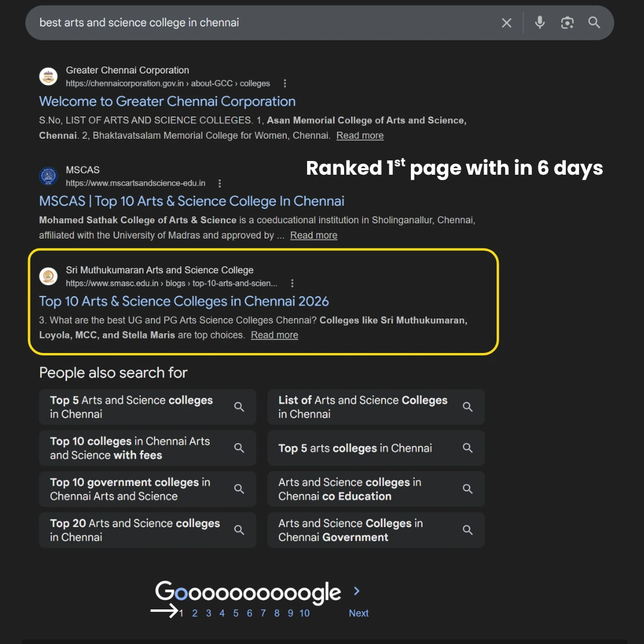
Task: Go to results page 2
Action: (194, 613)
